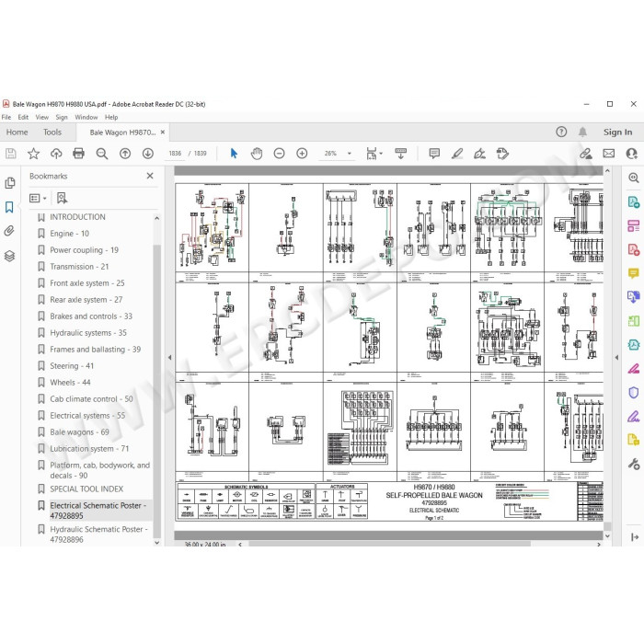Open the Steering - 41 bookmark

pyautogui.click(x=72, y=366)
